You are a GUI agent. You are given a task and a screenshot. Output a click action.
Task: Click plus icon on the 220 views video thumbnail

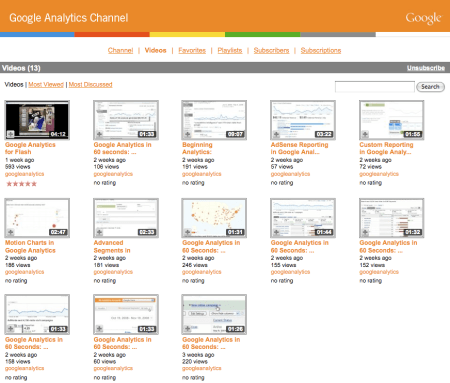pos(188,329)
